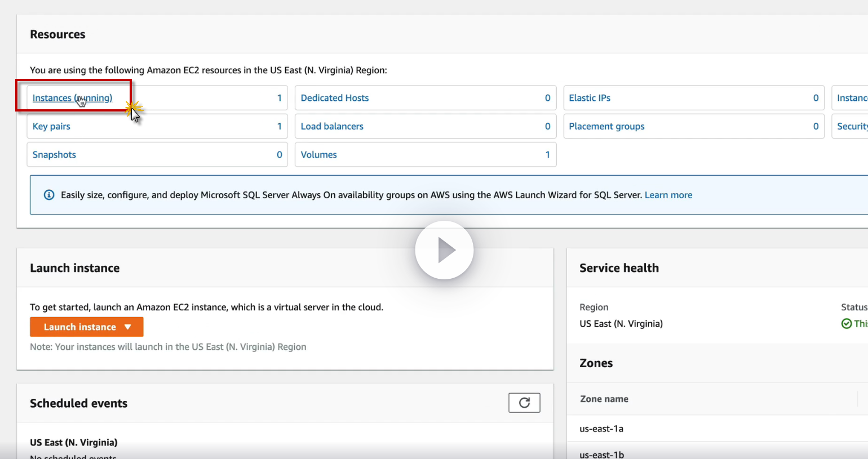
Task: Open Elastic IPs resource
Action: [x=590, y=98]
